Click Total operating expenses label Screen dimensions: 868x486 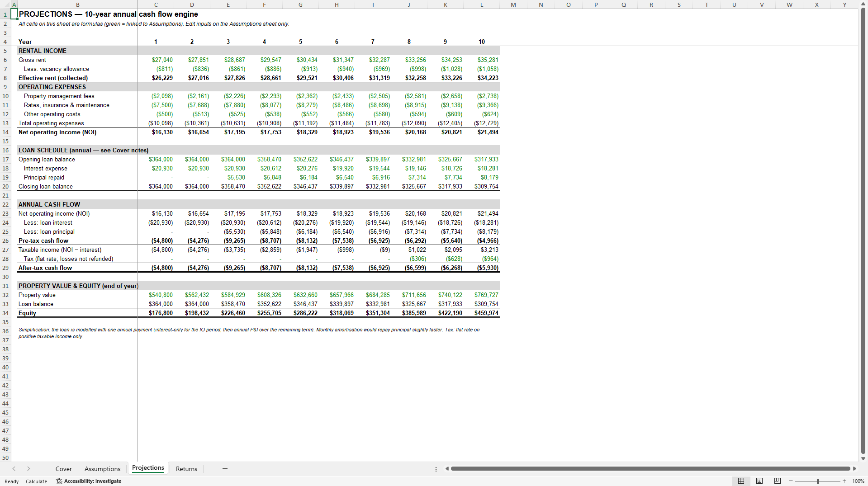click(x=51, y=123)
